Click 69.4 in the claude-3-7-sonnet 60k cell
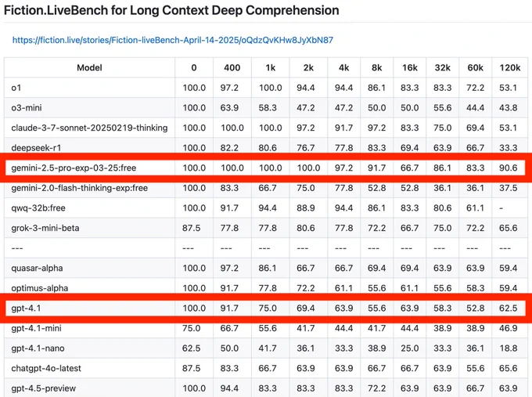This screenshot has height=397, width=532. coord(475,128)
